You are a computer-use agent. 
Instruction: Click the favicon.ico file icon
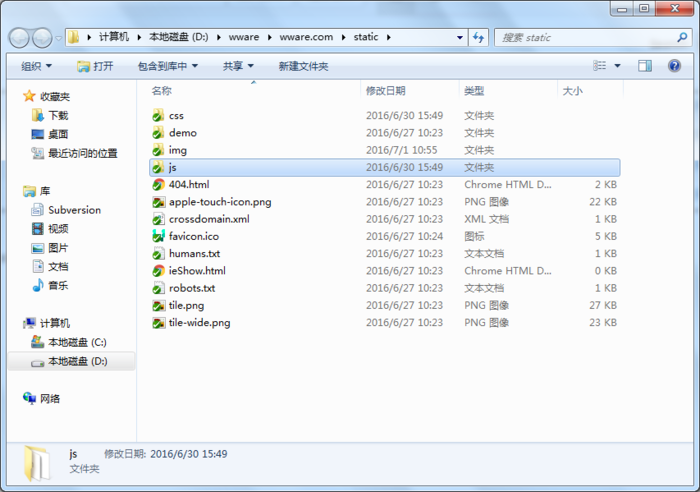158,236
